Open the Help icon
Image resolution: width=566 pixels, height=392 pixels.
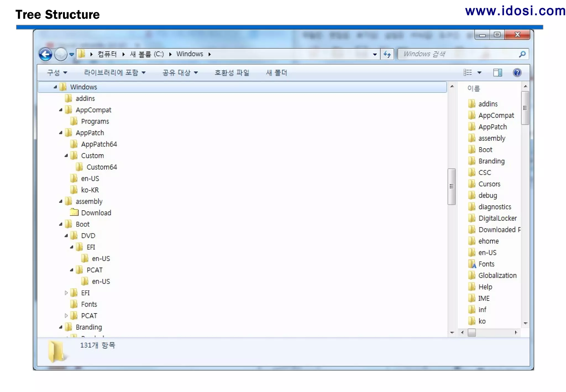coord(517,73)
